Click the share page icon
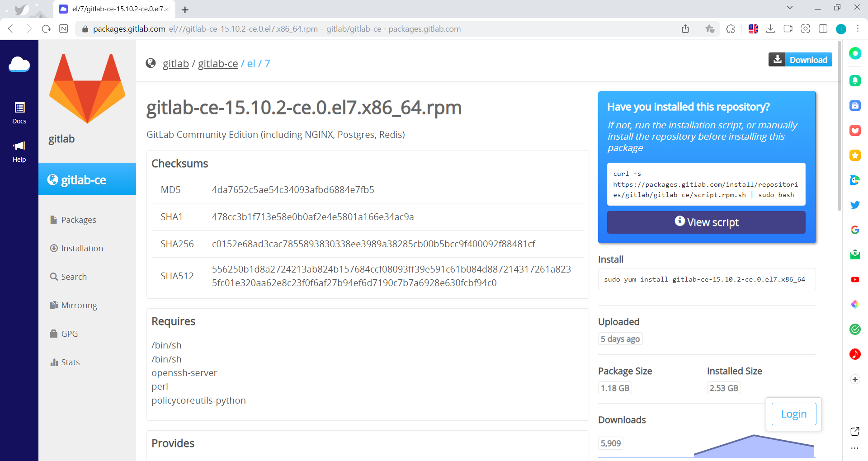This screenshot has width=868, height=461. click(685, 29)
